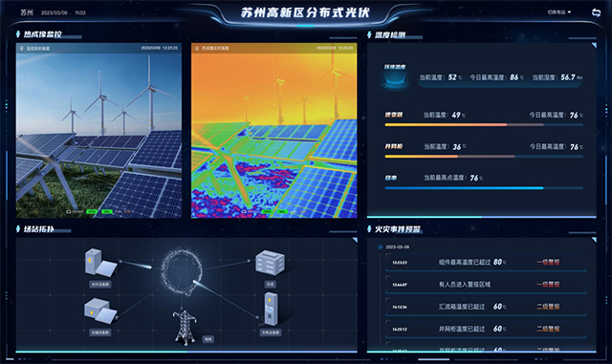Expand corner triangle of 场站拓扑 panel
Image resolution: width=612 pixels, height=364 pixels.
[x=355, y=240]
